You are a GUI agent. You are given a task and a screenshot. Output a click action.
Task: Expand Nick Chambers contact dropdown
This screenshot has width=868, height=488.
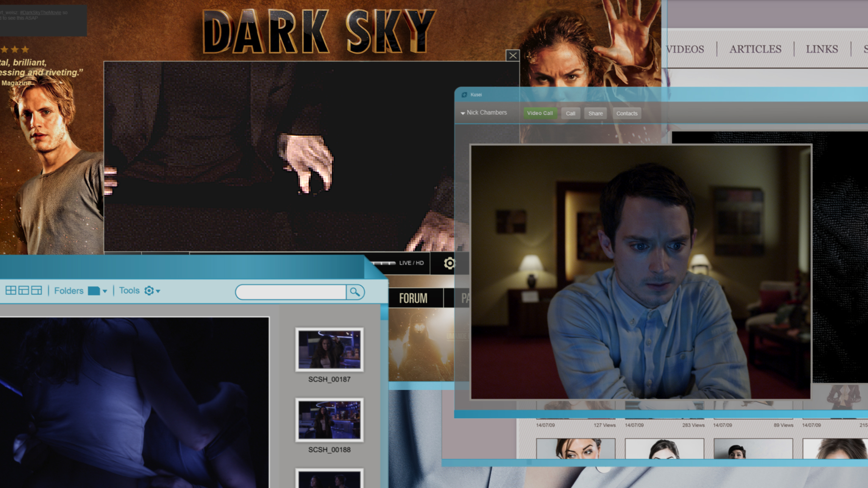(463, 113)
